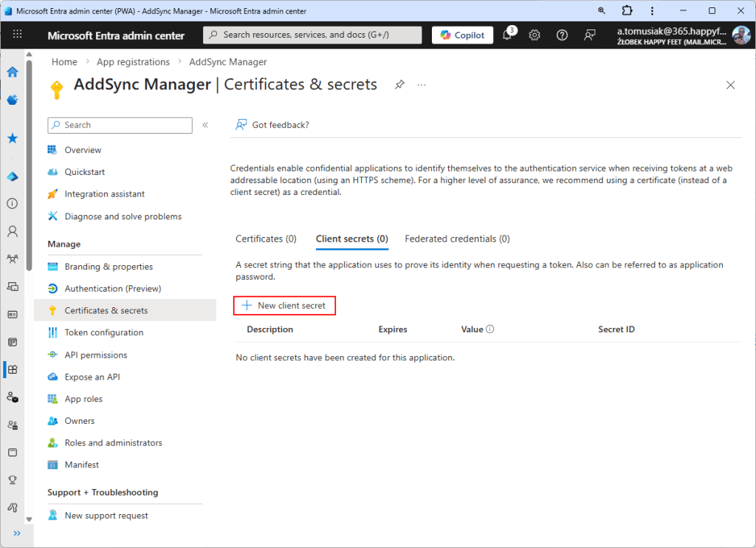
Task: Open the Copilot button
Action: tap(462, 35)
